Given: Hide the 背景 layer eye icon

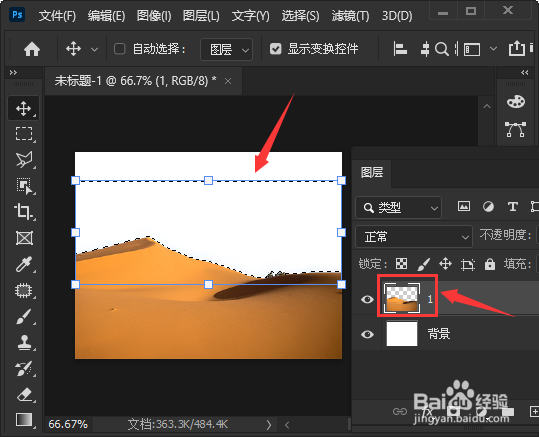Looking at the screenshot, I should tap(367, 334).
